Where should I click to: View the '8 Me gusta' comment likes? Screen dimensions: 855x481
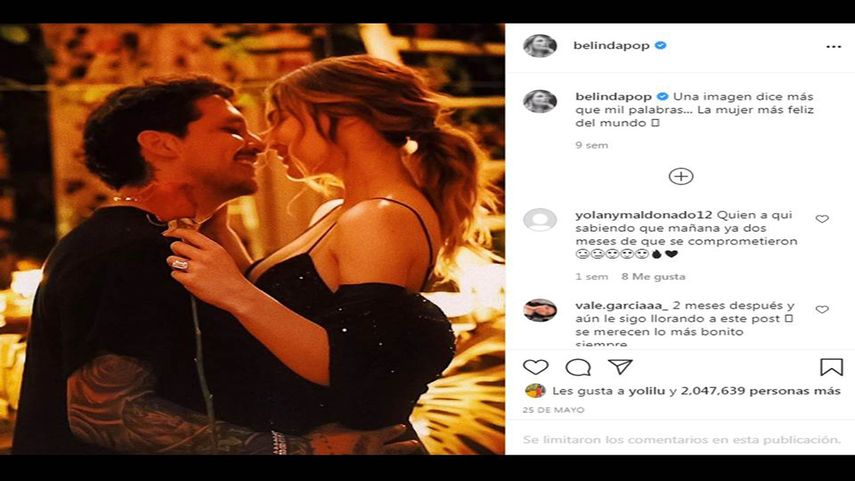tap(653, 276)
